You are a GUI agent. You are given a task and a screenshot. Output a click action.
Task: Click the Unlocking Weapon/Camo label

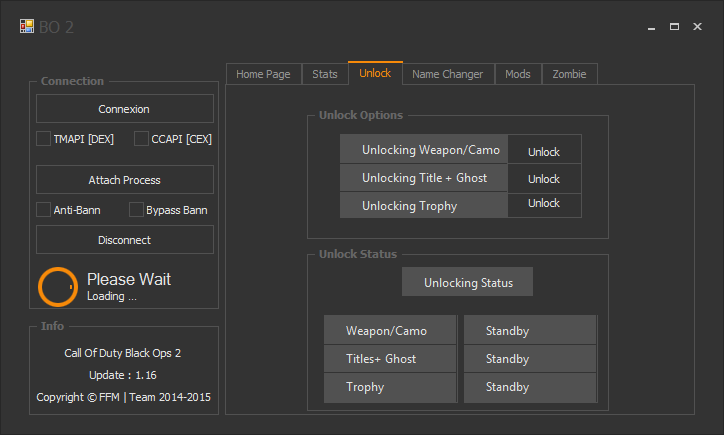[424, 149]
